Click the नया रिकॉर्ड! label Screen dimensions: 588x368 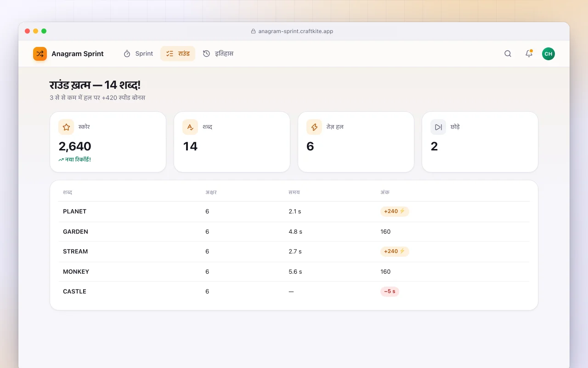75,160
